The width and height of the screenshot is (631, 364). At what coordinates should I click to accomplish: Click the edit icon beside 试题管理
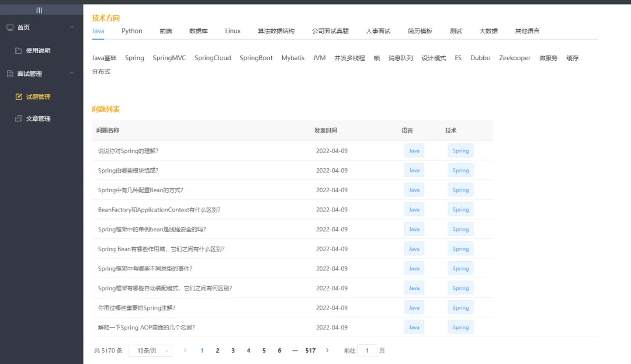[x=19, y=96]
